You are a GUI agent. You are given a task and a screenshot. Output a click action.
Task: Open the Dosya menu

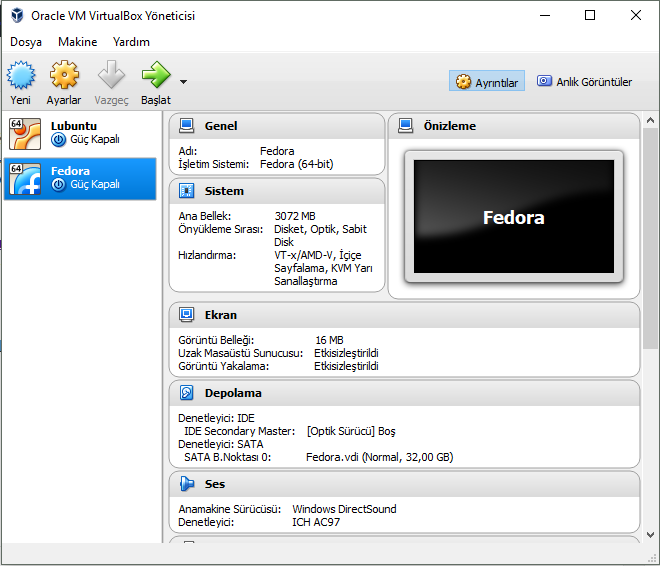26,42
